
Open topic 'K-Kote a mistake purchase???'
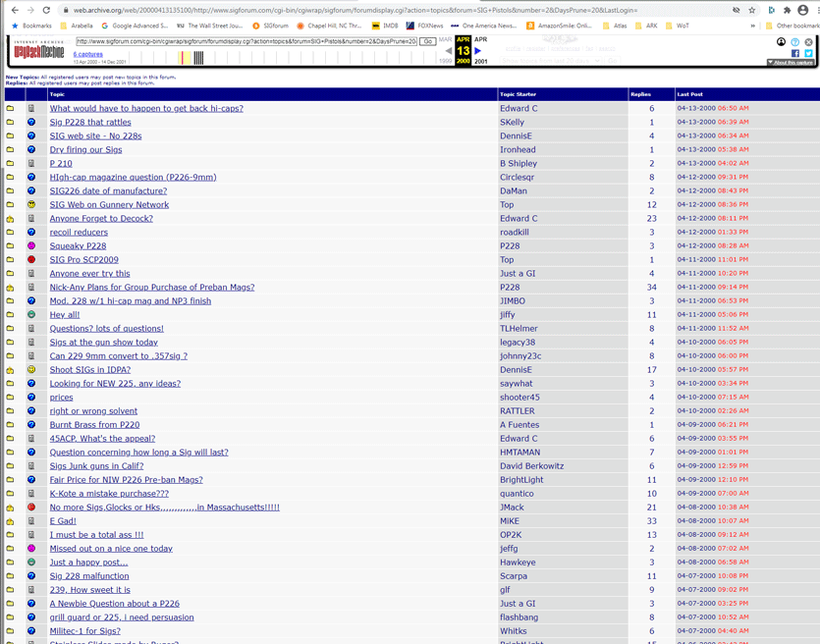click(x=109, y=494)
